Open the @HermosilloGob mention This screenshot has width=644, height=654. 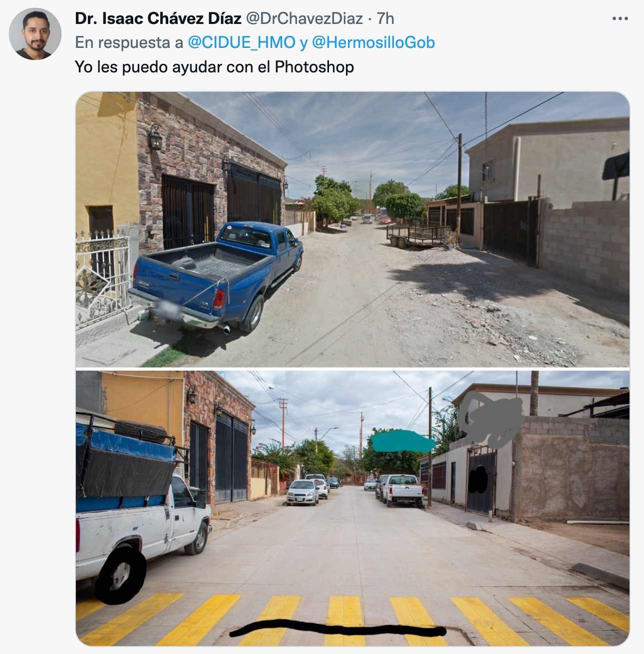pyautogui.click(x=373, y=42)
